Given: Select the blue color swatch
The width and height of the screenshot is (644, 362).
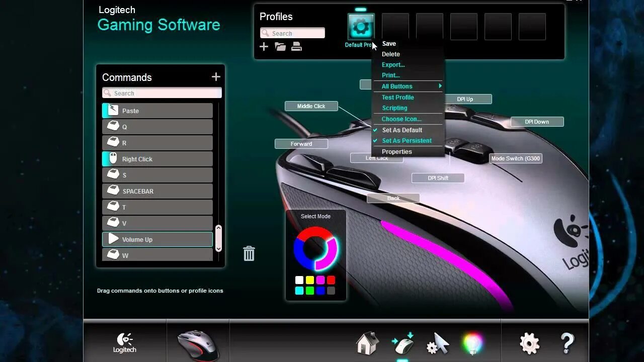Looking at the screenshot, I should click(x=320, y=291).
